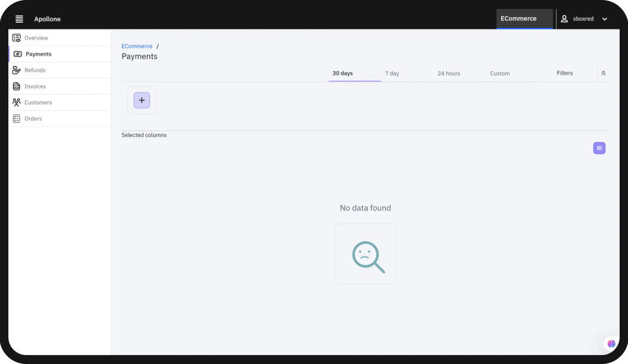This screenshot has height=364, width=628.
Task: Open the Custom date range picker
Action: pos(500,73)
